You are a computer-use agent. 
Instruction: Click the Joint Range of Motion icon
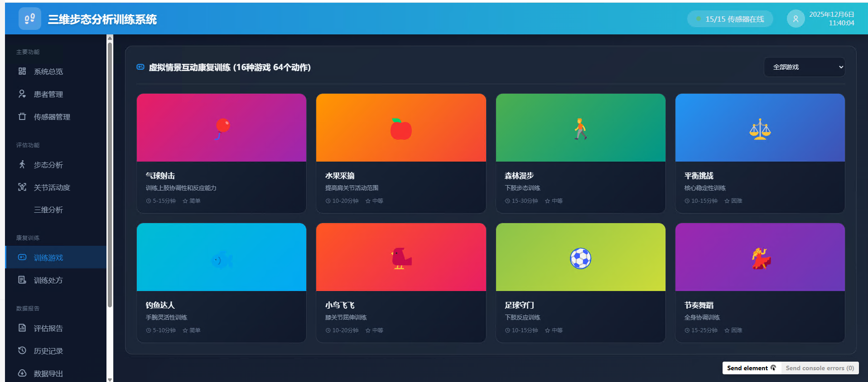click(x=22, y=187)
